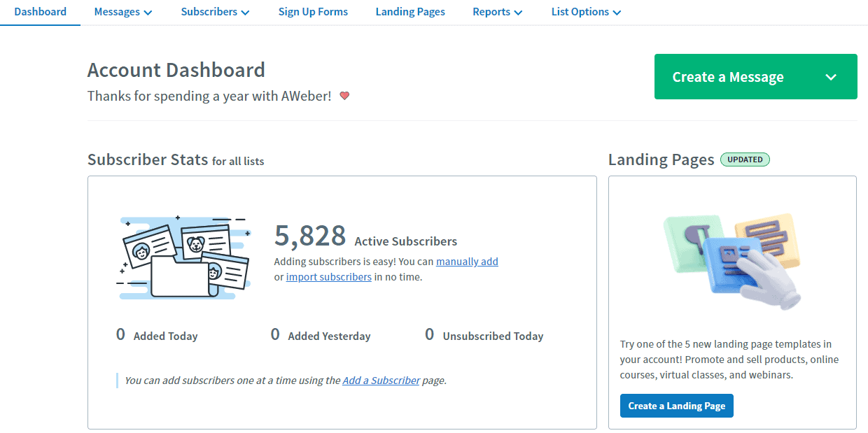The image size is (868, 433).
Task: Click the landing page templates illustration
Action: tap(732, 261)
